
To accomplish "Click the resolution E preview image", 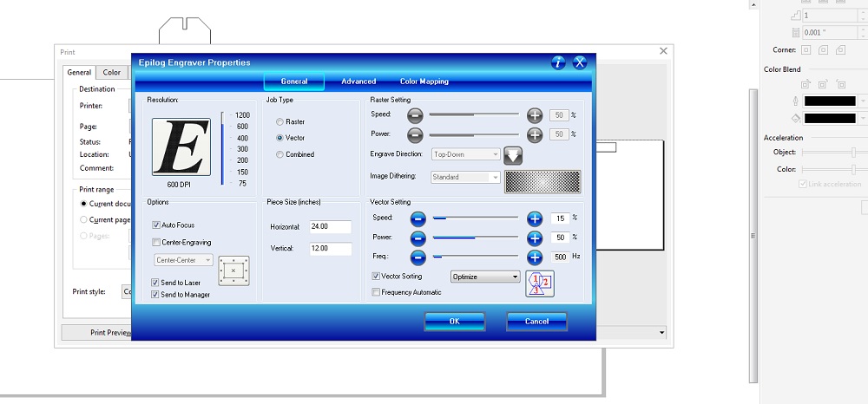I will click(x=181, y=147).
